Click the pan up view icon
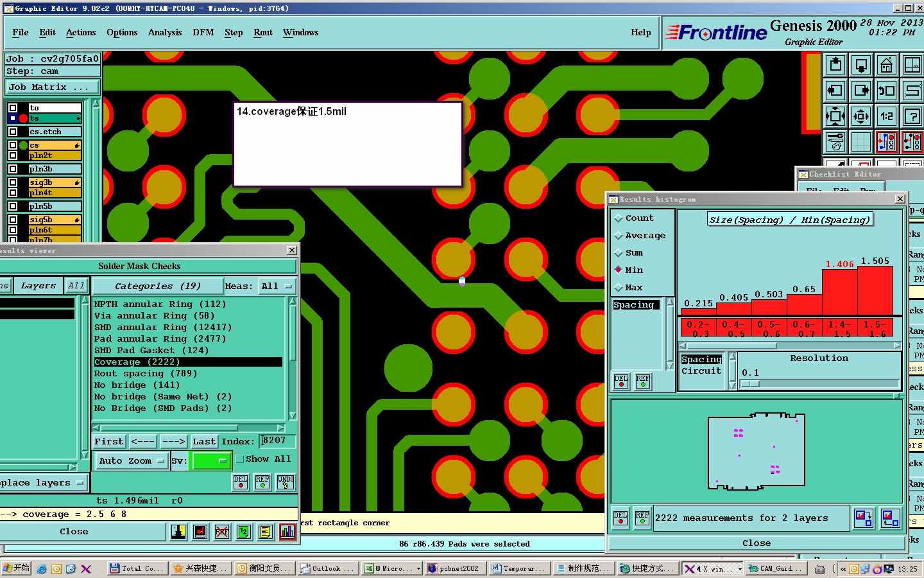This screenshot has height=578, width=924. point(835,65)
